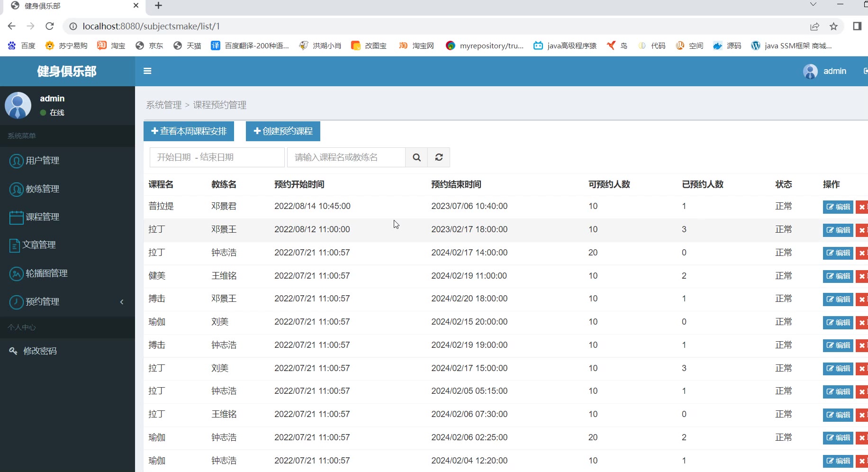
Task: Delete the 普拉提 course row with red X
Action: (x=862, y=207)
